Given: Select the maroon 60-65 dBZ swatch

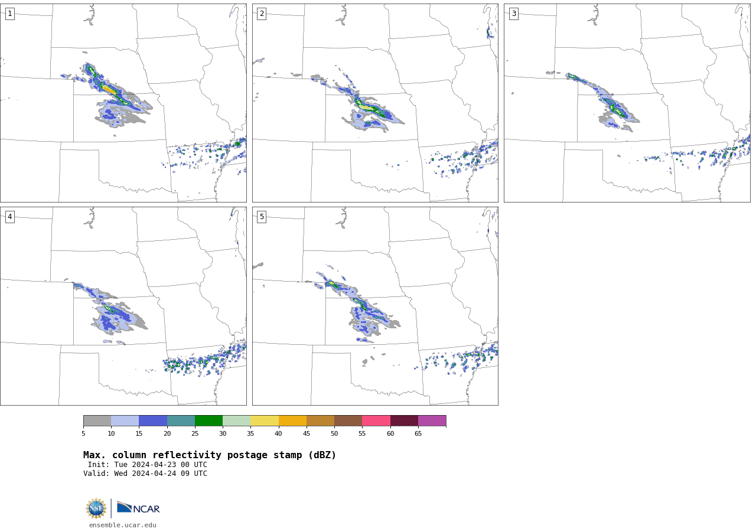Looking at the screenshot, I should point(404,421).
